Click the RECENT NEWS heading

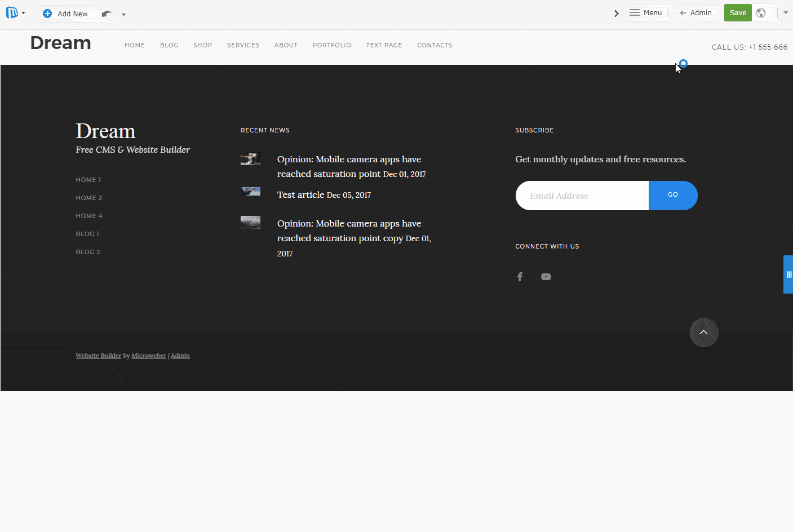point(265,130)
